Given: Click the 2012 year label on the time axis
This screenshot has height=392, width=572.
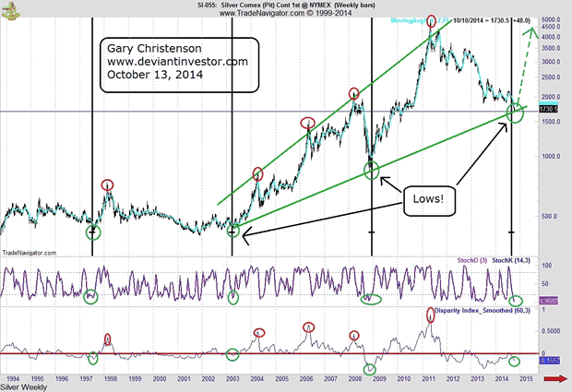Looking at the screenshot, I should pos(453,379).
